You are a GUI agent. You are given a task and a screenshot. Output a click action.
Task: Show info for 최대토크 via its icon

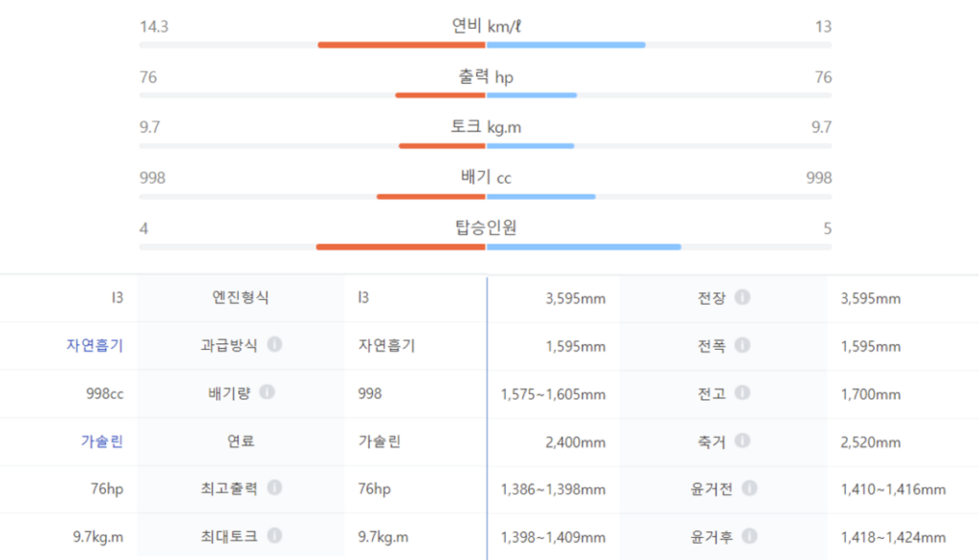[274, 536]
